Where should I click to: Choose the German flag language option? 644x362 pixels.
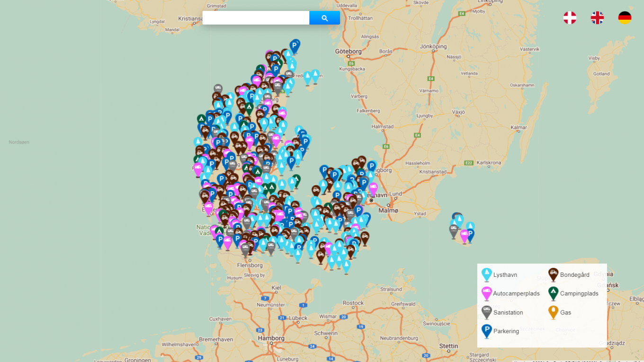point(625,18)
